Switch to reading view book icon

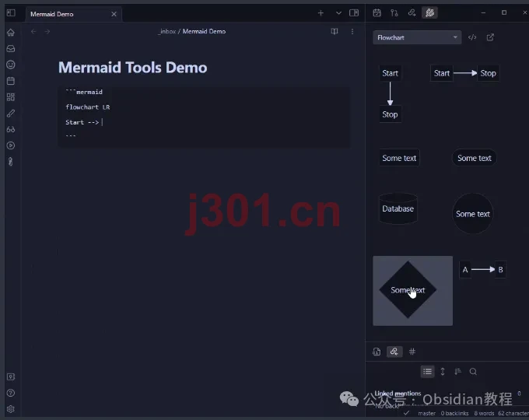tap(335, 31)
